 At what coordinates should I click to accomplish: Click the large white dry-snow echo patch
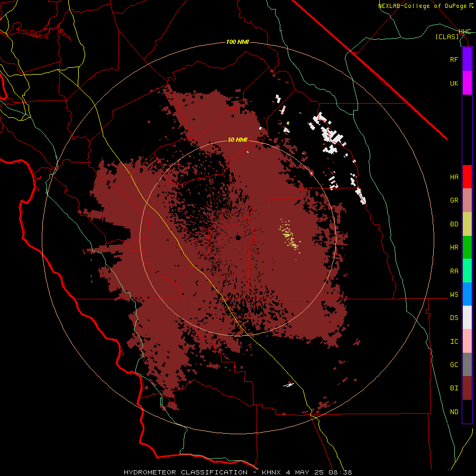[x=332, y=136]
